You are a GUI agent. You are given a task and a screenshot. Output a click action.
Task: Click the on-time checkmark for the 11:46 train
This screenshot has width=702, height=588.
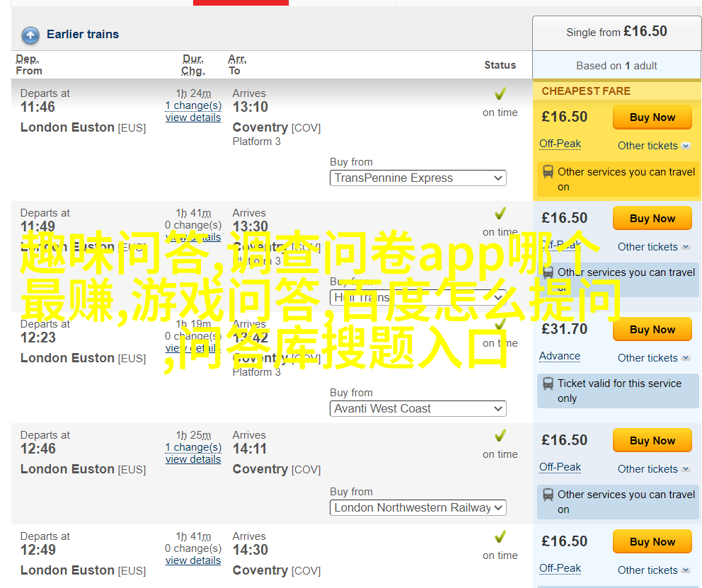coord(500,93)
